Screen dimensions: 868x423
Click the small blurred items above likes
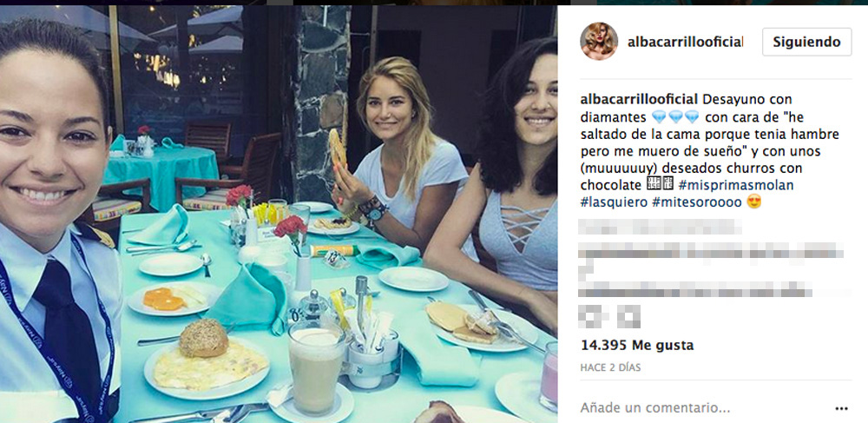tap(609, 316)
